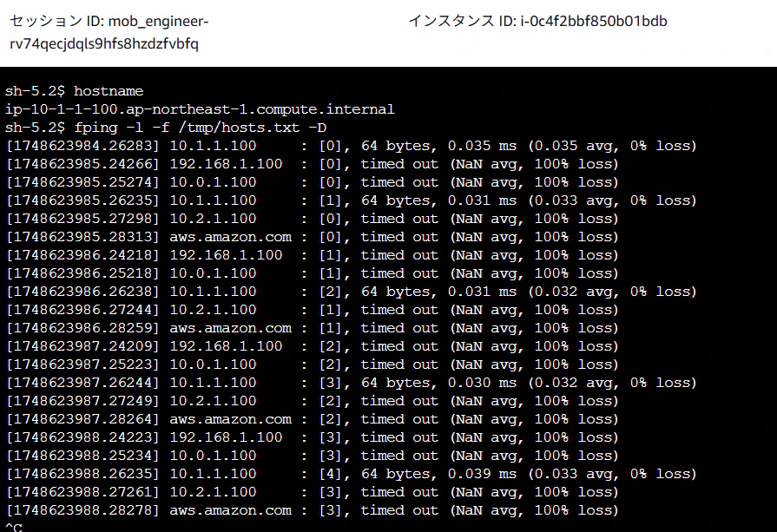This screenshot has width=777, height=532.
Task: Select the hostname output ip-10-1-1-100.ap-northeast-1.compute.internal
Action: [x=200, y=109]
